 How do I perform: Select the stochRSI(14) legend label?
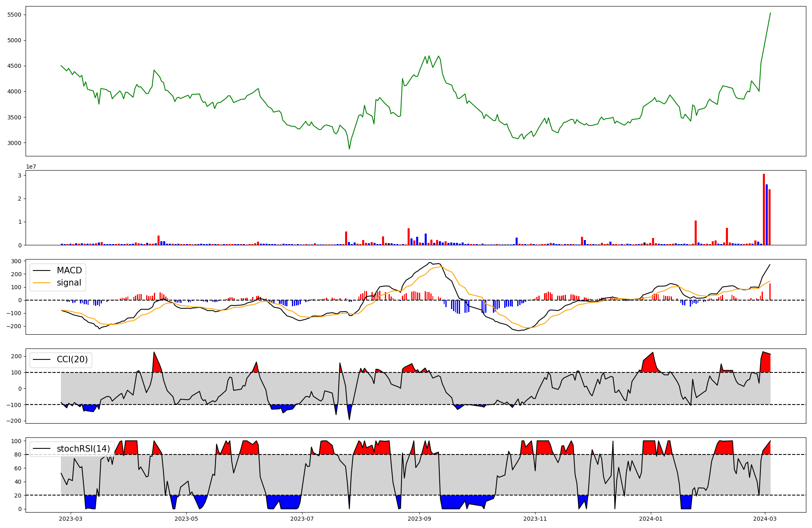click(x=84, y=448)
